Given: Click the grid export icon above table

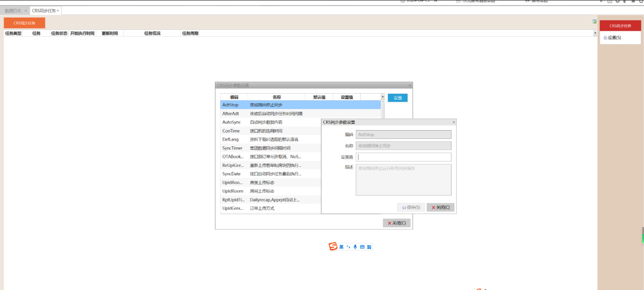Looking at the screenshot, I should pyautogui.click(x=594, y=22).
